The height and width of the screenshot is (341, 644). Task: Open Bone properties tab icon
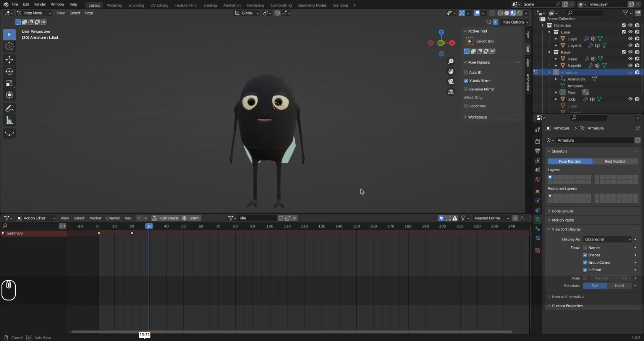pos(537,229)
